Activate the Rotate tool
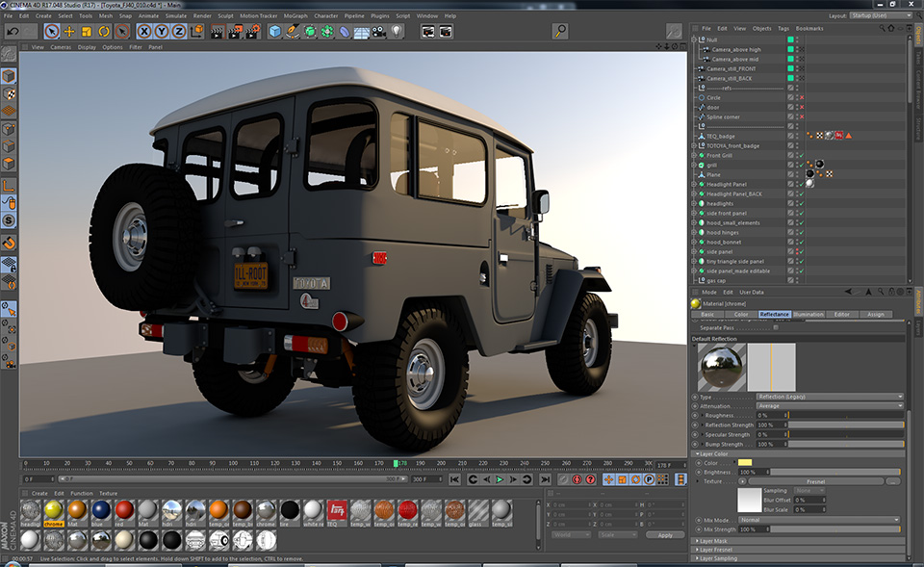The image size is (924, 567). tap(104, 32)
